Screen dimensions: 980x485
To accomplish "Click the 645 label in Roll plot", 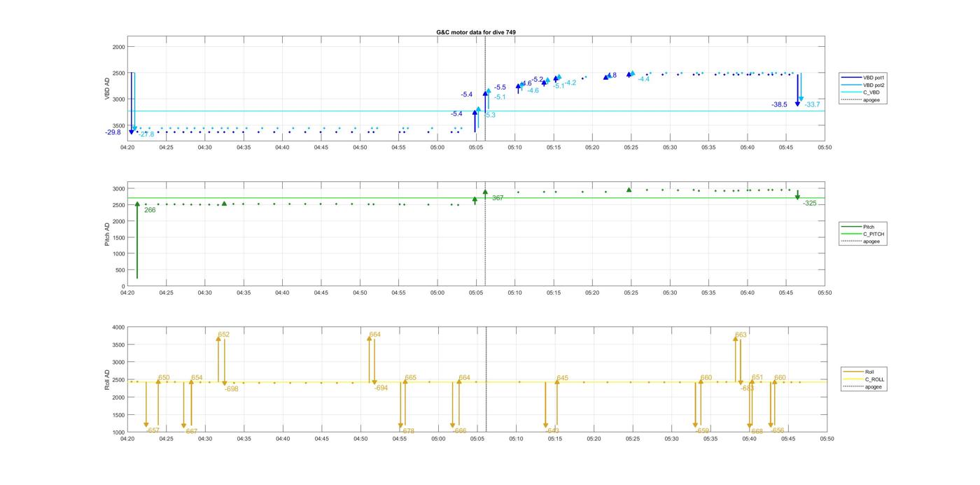I will (563, 378).
